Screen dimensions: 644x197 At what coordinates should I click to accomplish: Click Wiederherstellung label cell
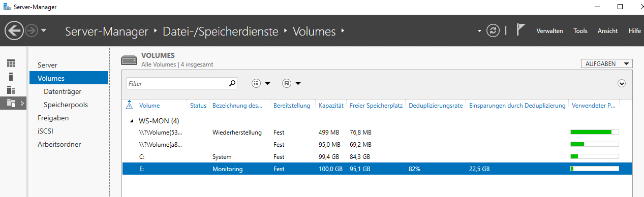[x=237, y=133]
